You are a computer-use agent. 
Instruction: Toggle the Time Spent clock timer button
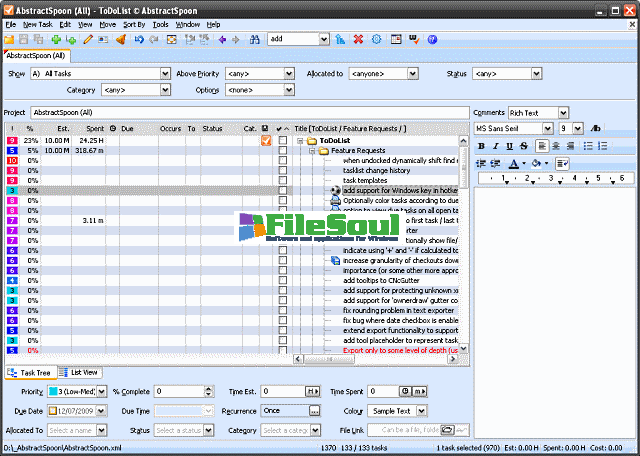[405, 391]
